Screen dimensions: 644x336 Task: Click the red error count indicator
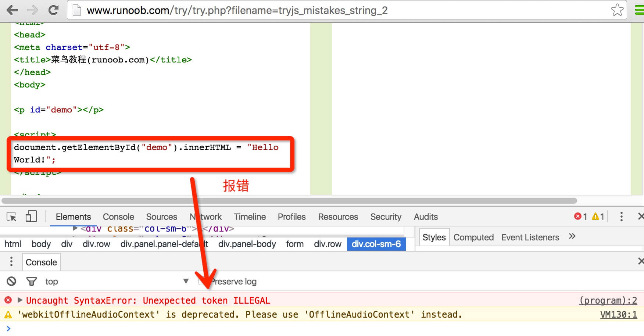(x=580, y=217)
